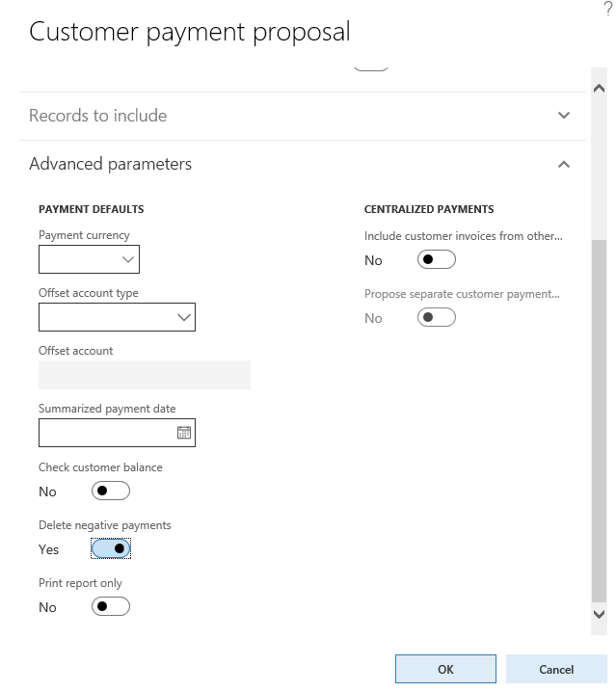Screen dimensions: 616x692
Task: Expand the Records to include section
Action: (564, 116)
